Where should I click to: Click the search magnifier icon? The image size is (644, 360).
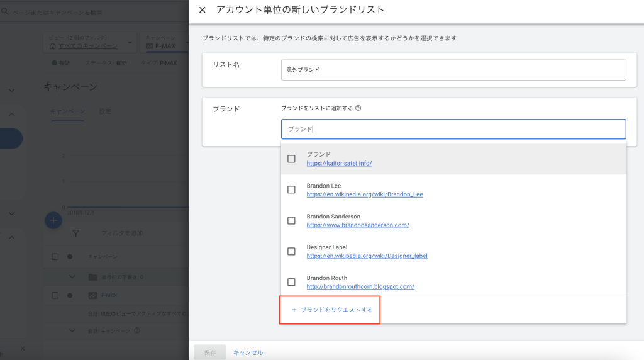pos(5,12)
